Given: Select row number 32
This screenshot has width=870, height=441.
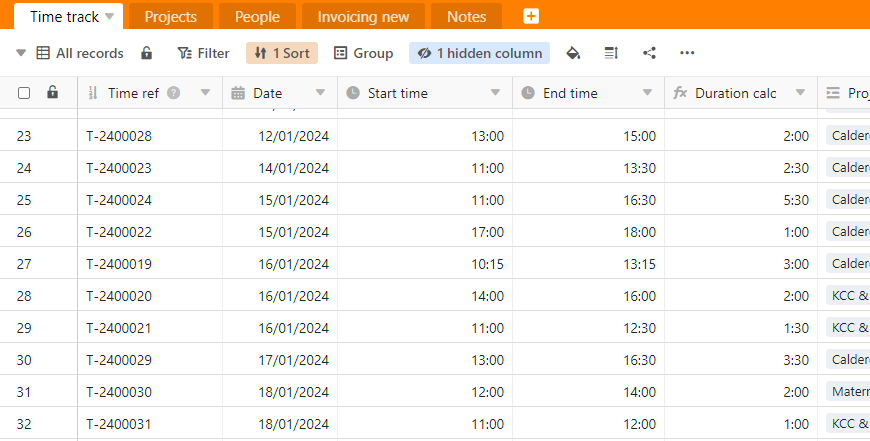Looking at the screenshot, I should pos(24,424).
